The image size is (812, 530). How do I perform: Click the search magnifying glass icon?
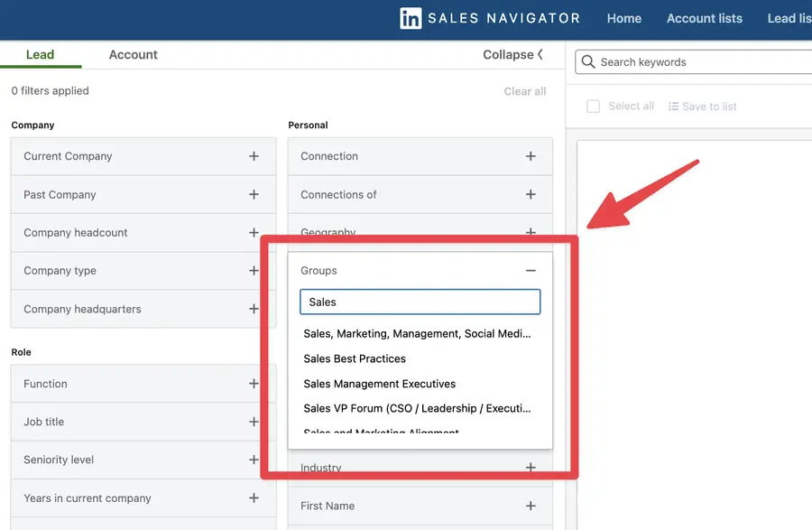(589, 62)
